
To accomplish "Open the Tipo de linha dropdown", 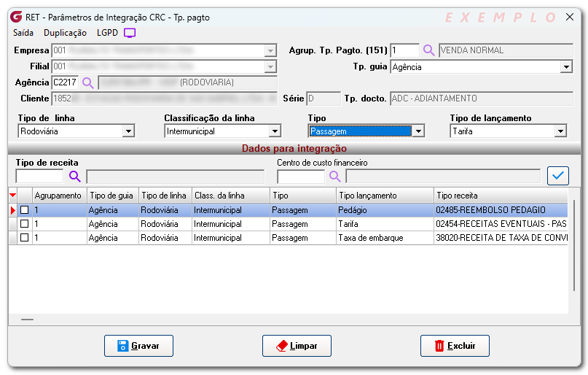I will coord(129,131).
